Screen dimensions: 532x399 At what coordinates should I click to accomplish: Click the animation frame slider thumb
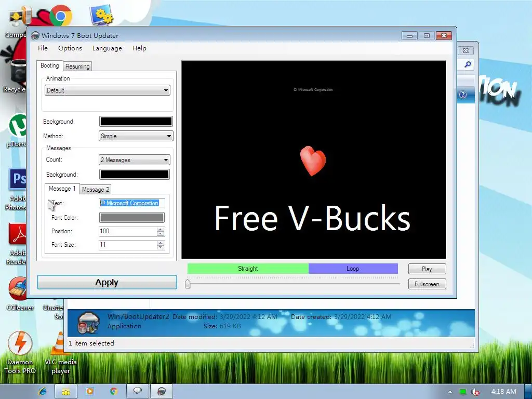188,284
